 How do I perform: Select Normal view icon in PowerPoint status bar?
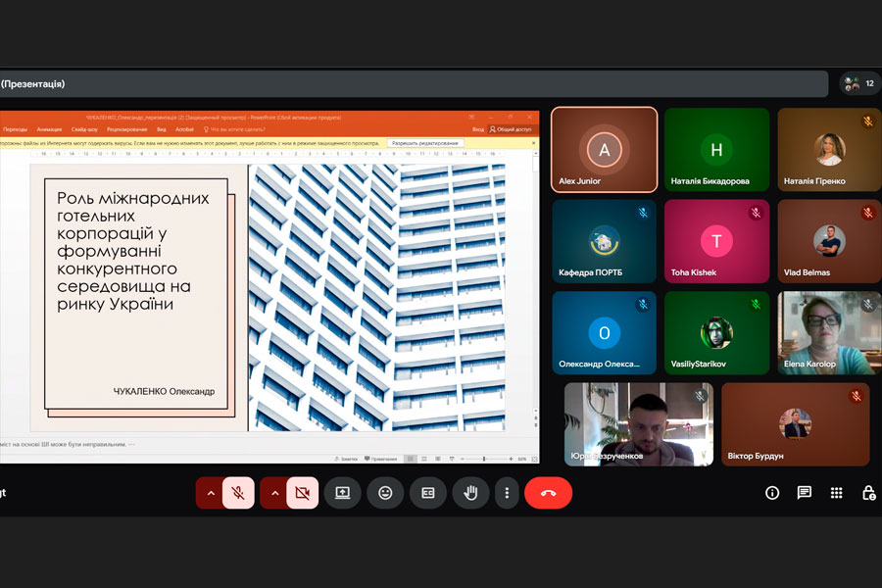coord(411,460)
